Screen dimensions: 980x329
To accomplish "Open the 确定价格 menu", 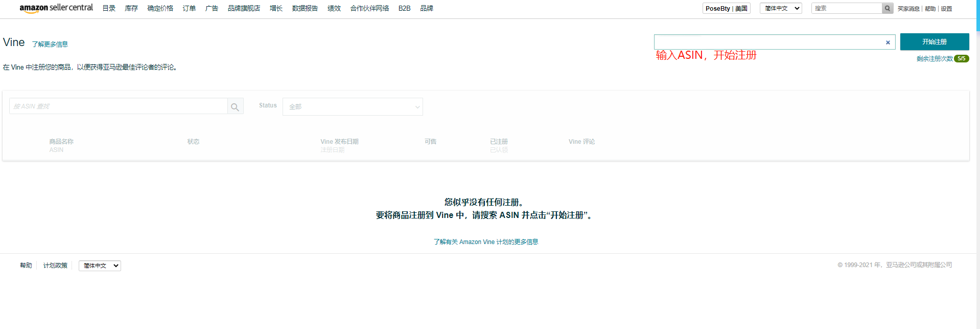I will click(160, 8).
